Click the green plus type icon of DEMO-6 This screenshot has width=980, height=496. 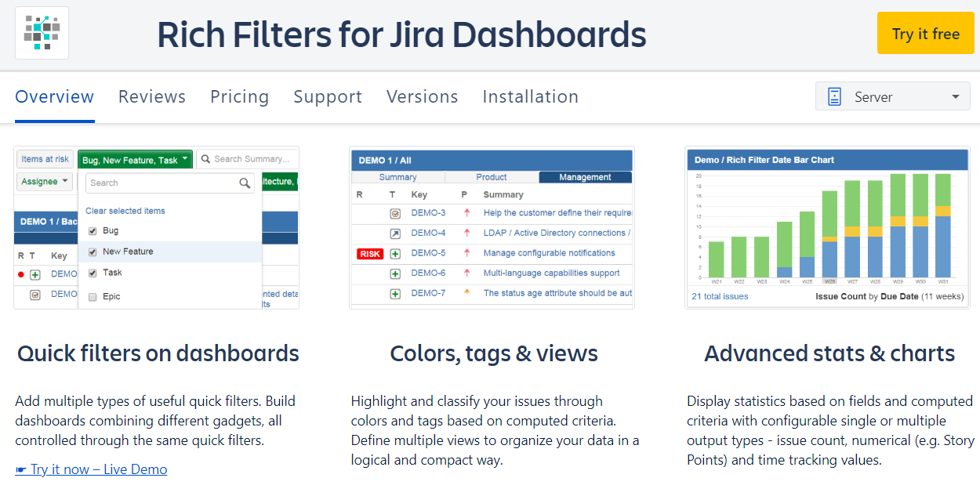(395, 273)
